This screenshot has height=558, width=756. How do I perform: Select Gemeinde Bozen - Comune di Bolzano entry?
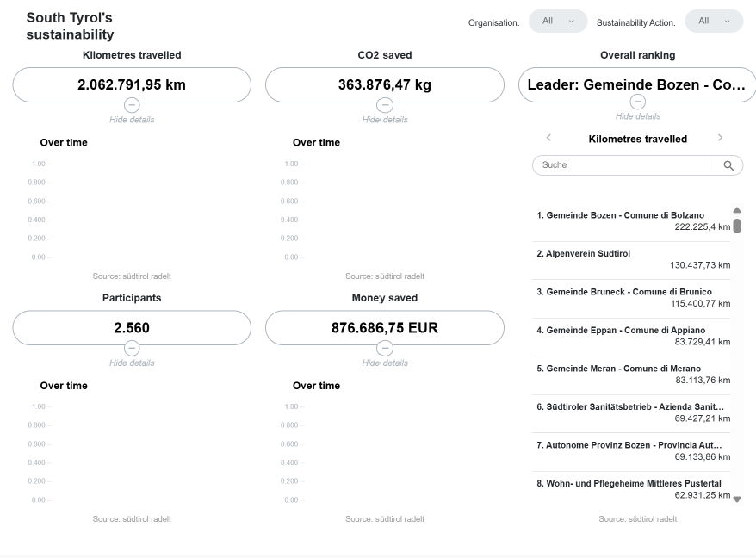pyautogui.click(x=631, y=221)
